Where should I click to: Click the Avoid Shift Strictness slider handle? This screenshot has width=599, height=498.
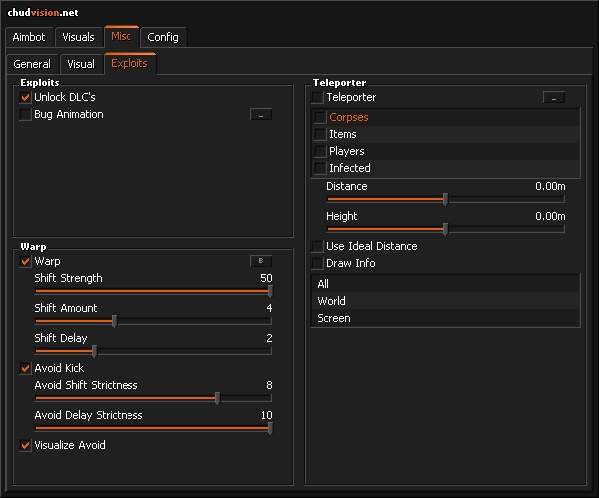click(x=217, y=398)
